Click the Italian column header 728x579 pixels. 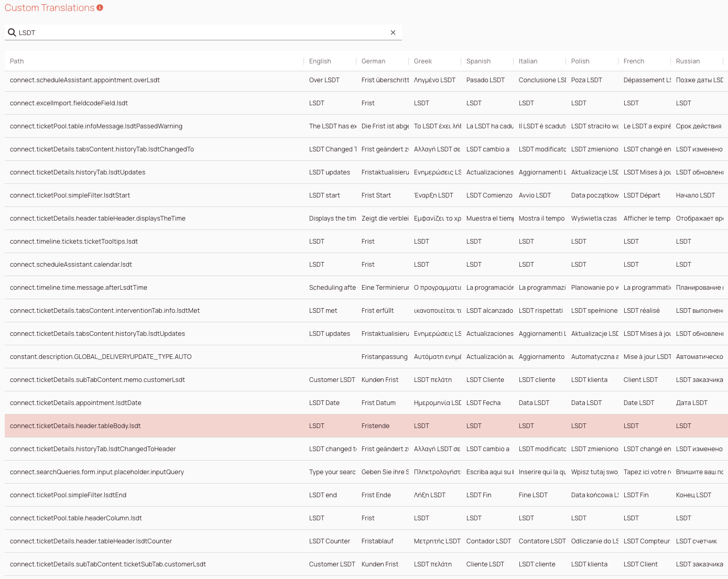tap(527, 61)
